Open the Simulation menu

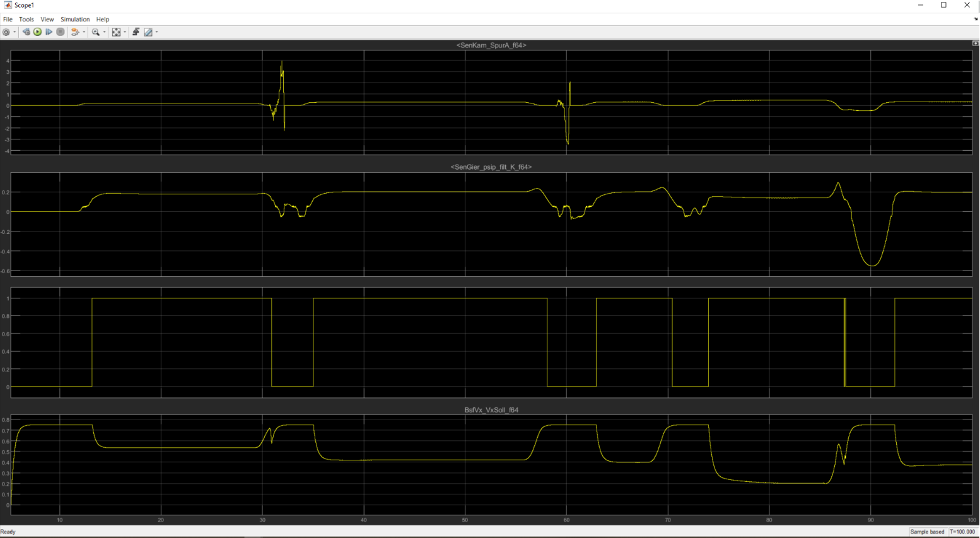click(75, 20)
